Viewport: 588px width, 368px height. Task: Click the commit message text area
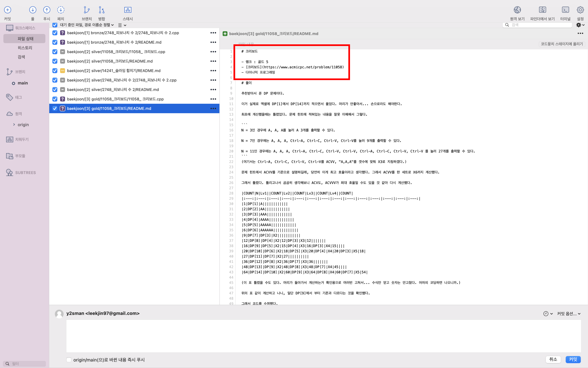[323, 336]
